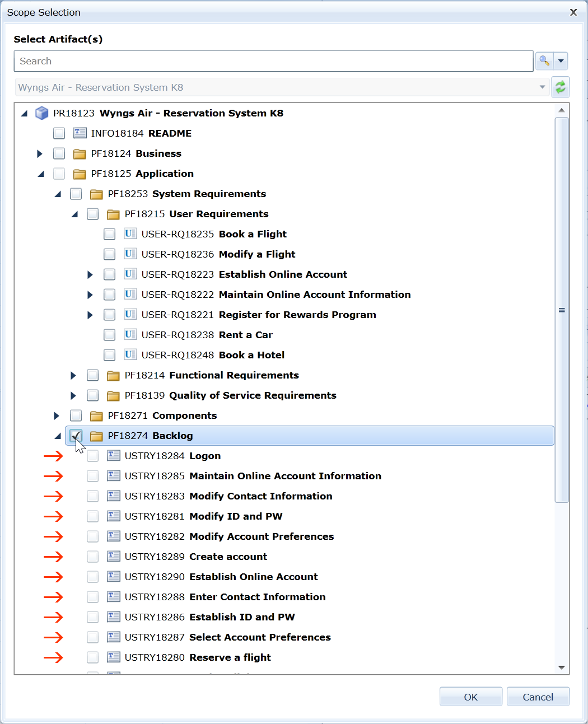Click the tree scrollbar down arrow

coord(562,667)
